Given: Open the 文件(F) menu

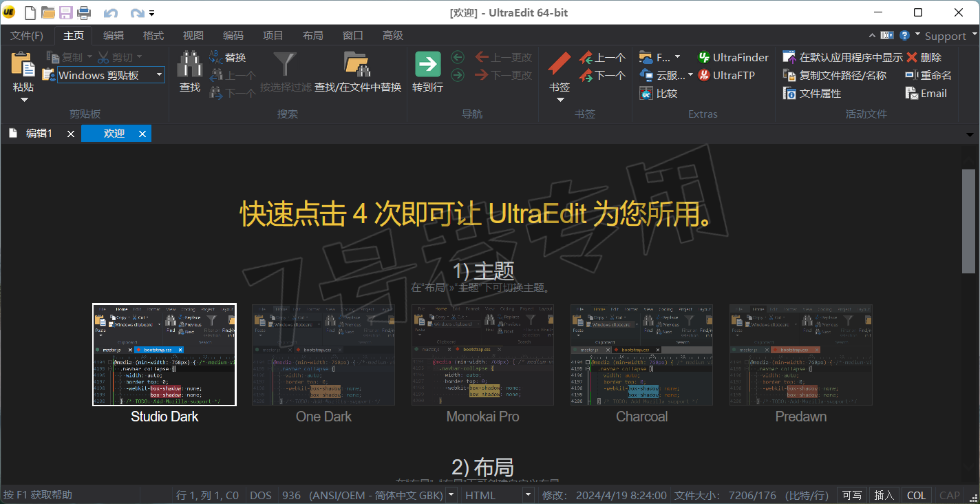Looking at the screenshot, I should coord(27,35).
